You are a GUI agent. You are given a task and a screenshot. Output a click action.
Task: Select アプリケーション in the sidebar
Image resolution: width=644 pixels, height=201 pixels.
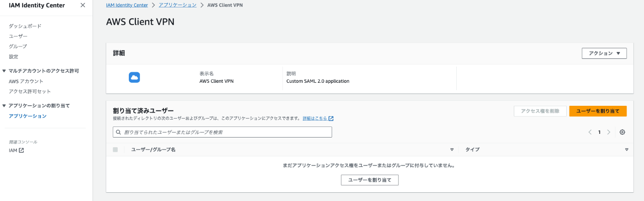coord(28,116)
